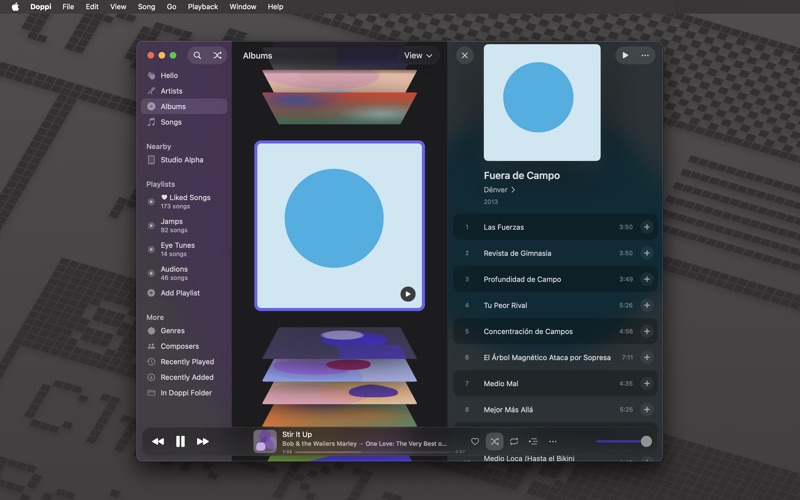Viewport: 800px width, 500px height.
Task: Select track Medio Mal
Action: click(555, 383)
